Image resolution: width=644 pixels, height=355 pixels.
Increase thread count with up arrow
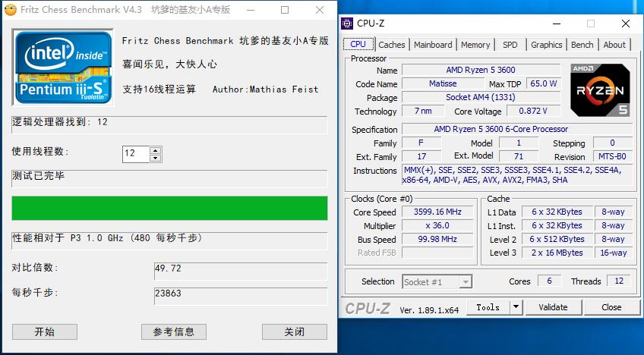pyautogui.click(x=155, y=150)
